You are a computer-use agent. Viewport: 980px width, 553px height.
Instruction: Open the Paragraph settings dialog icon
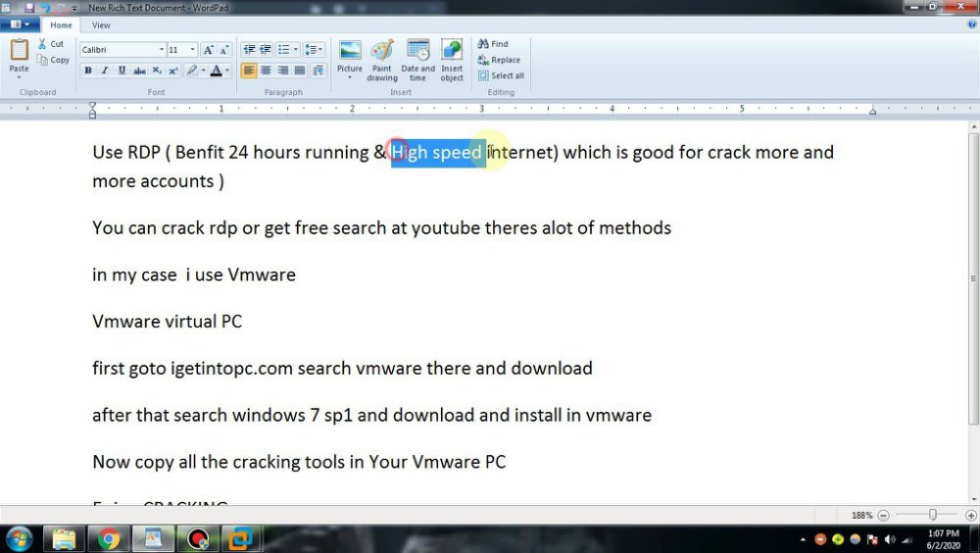click(x=318, y=70)
